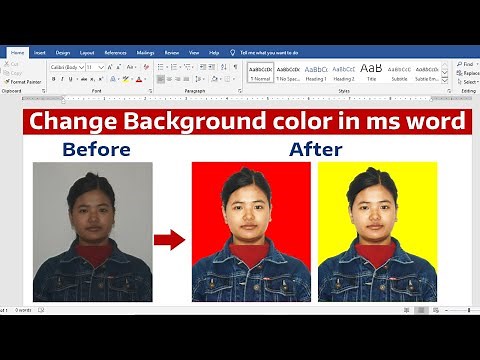Screen dimensions: 480x360
Task: Click the Find button
Action: (x=466, y=64)
